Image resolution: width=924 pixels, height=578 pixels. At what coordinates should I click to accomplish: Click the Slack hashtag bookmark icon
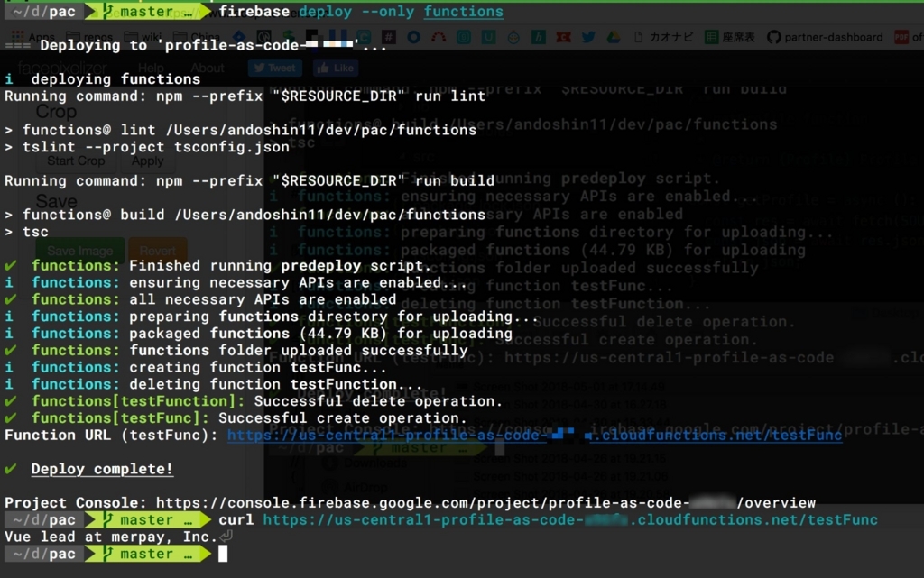[x=388, y=37]
